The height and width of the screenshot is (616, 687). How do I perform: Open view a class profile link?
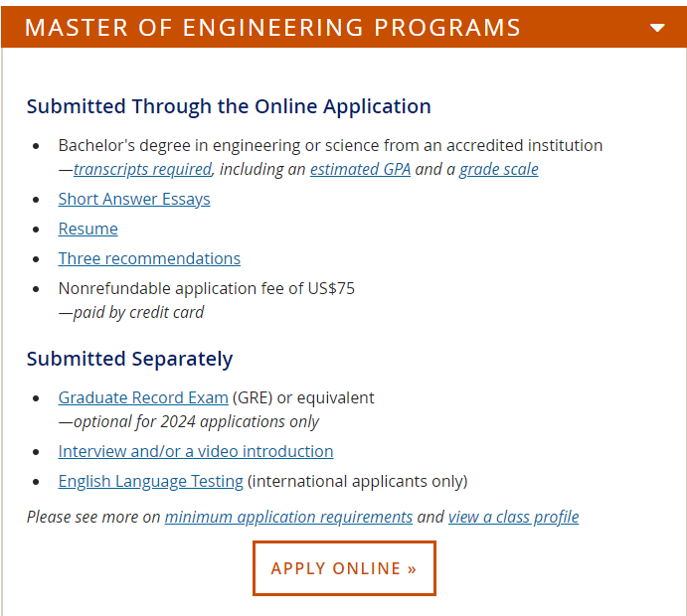tap(513, 517)
